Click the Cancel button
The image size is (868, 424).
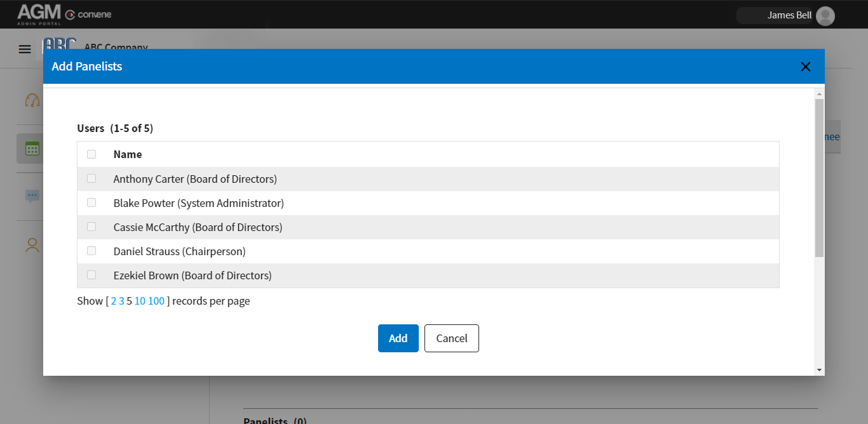coord(451,338)
